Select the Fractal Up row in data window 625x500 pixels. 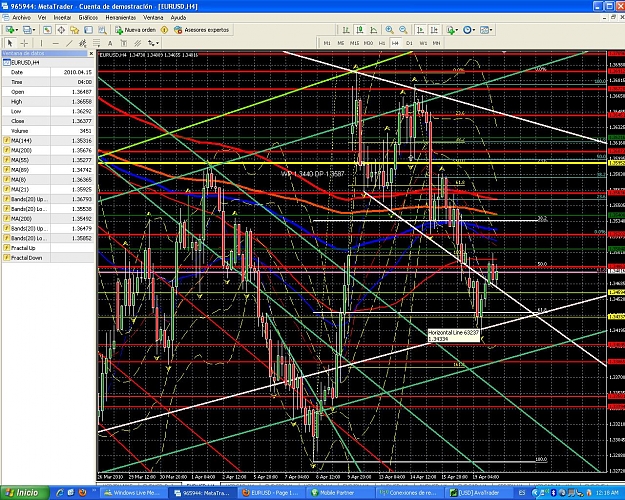pos(48,248)
